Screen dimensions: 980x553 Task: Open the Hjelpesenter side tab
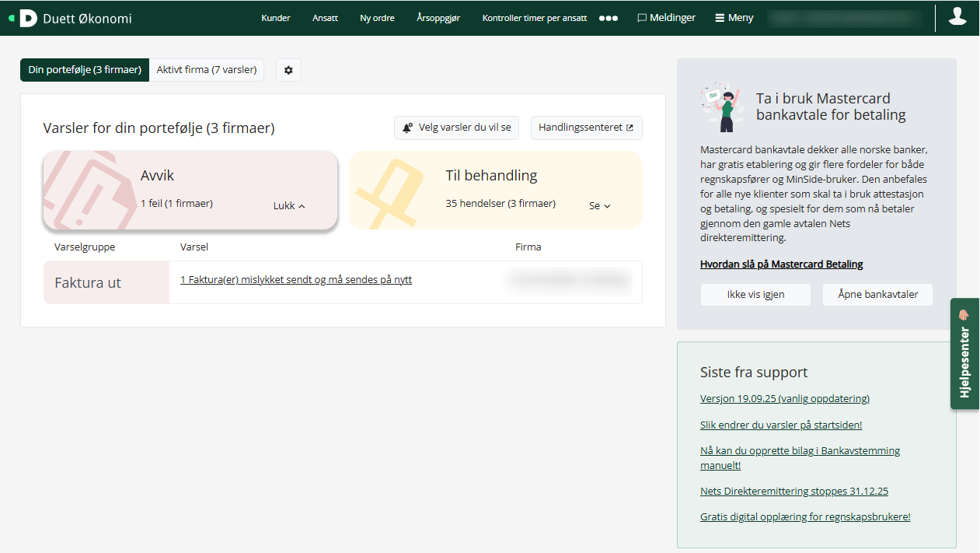(x=964, y=353)
